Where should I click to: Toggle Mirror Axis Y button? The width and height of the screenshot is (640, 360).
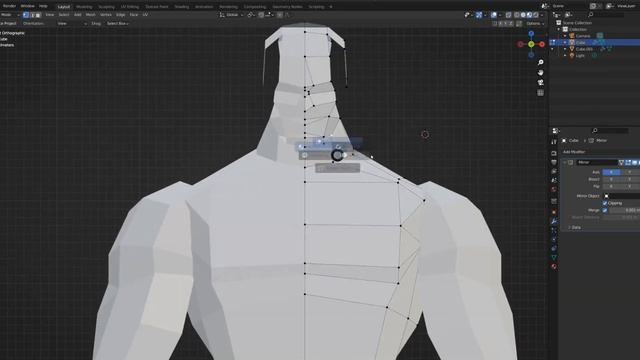pyautogui.click(x=629, y=172)
